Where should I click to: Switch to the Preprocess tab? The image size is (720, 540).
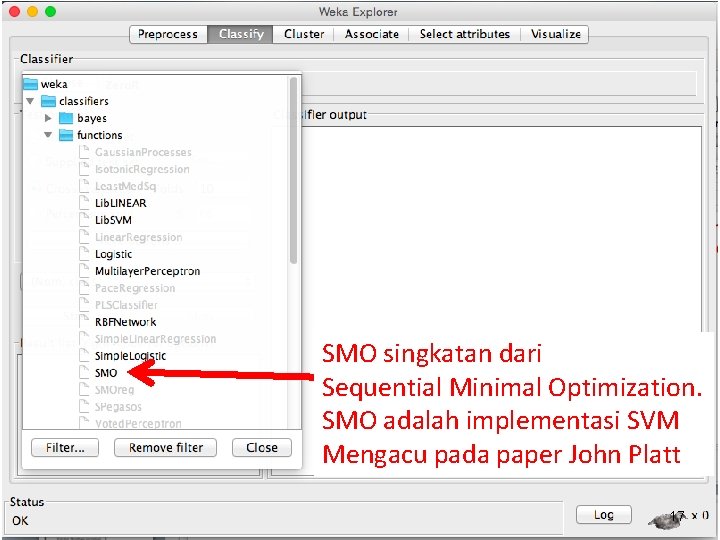pyautogui.click(x=168, y=34)
